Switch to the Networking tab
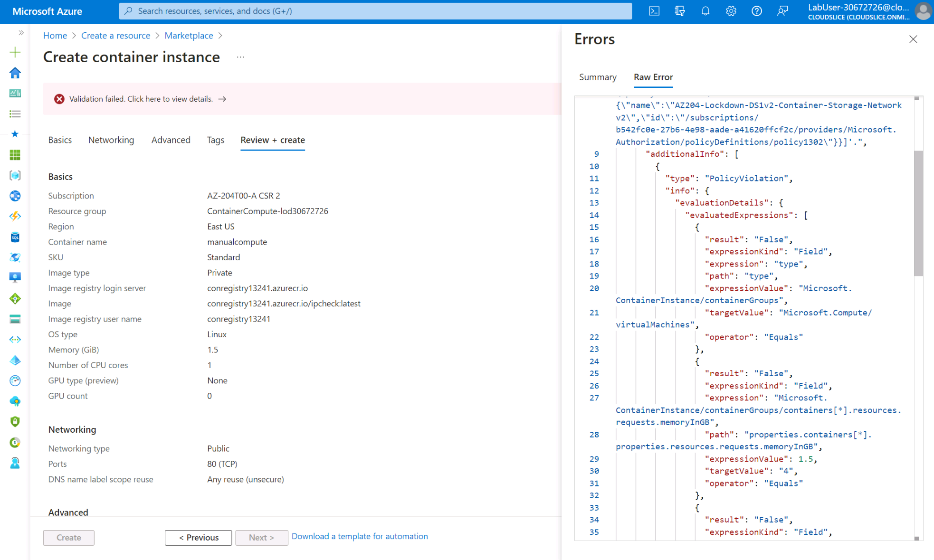This screenshot has width=934, height=560. 111,140
